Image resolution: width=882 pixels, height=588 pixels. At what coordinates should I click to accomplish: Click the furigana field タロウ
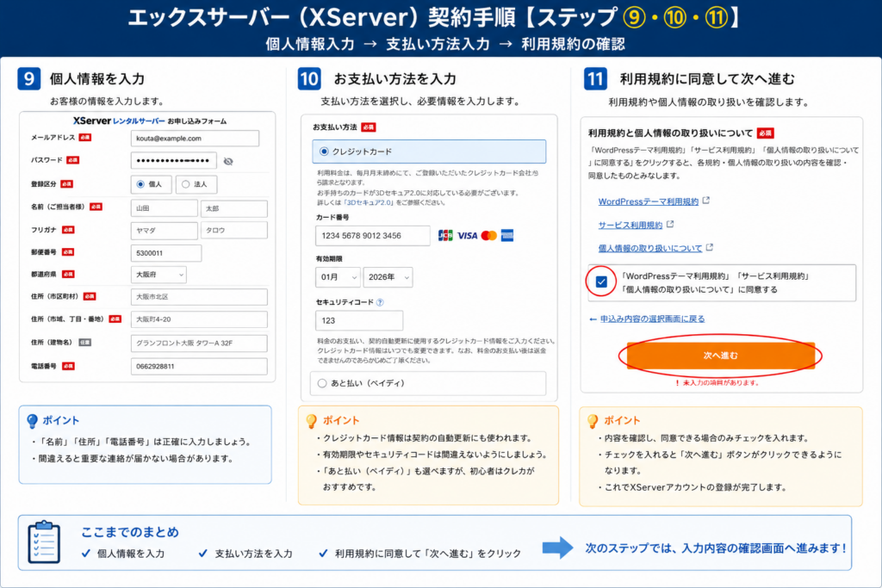(x=234, y=230)
